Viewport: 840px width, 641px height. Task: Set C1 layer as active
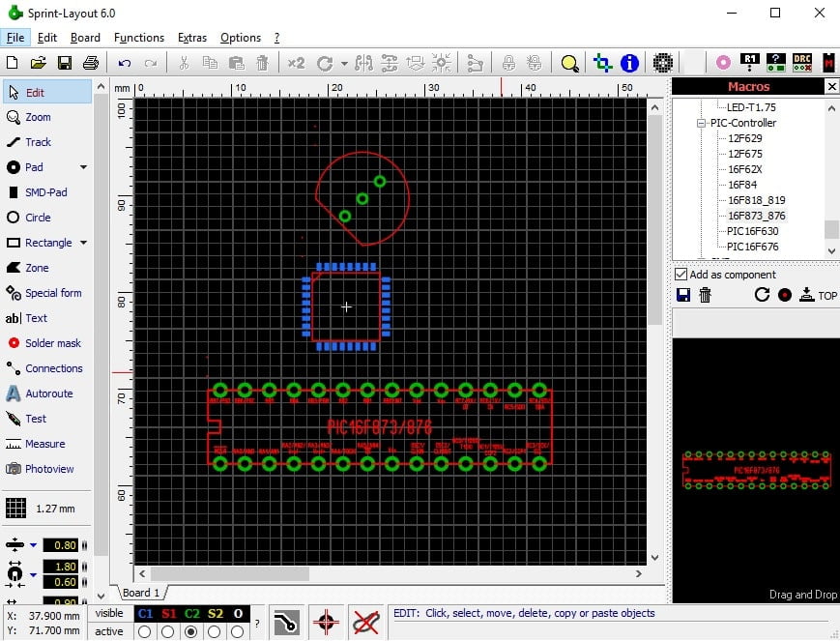click(145, 632)
